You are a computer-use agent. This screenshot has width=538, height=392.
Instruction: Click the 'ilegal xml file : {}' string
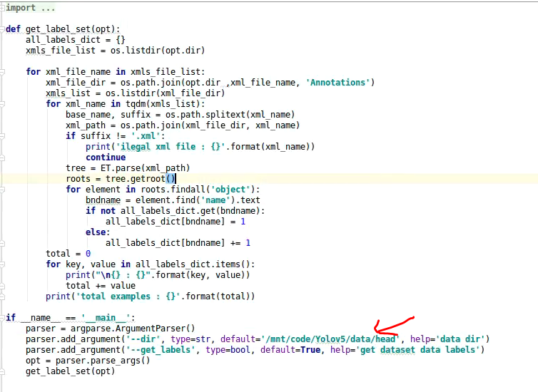[x=171, y=147]
